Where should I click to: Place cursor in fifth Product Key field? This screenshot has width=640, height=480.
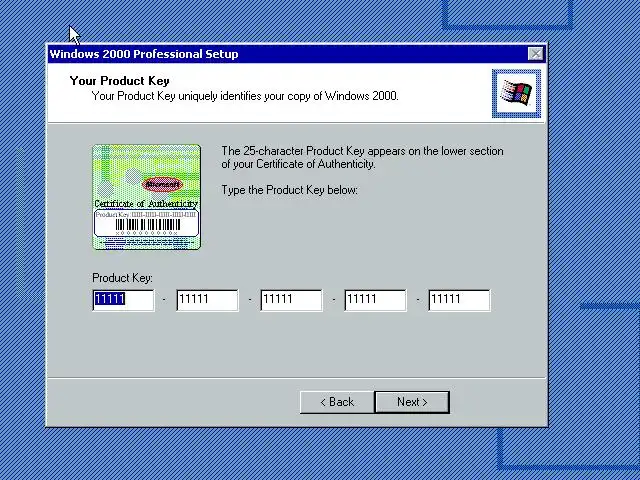click(x=460, y=300)
